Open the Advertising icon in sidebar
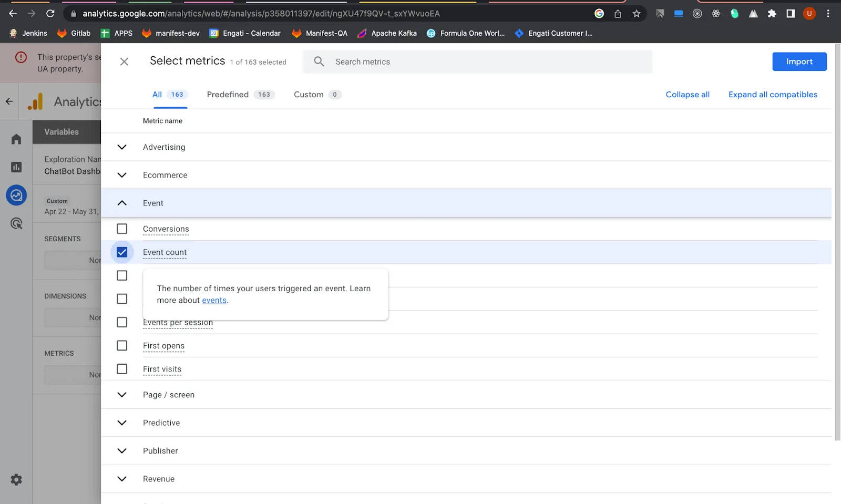 tap(16, 223)
